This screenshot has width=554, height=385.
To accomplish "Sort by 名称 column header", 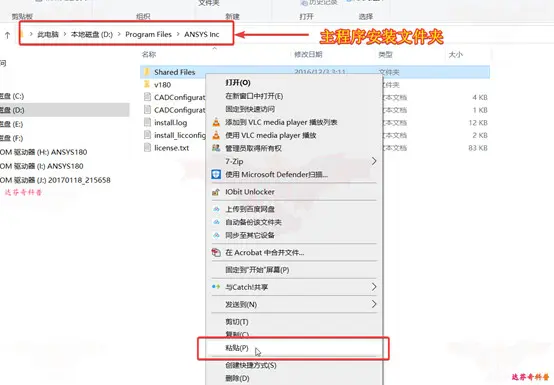I will coord(149,54).
